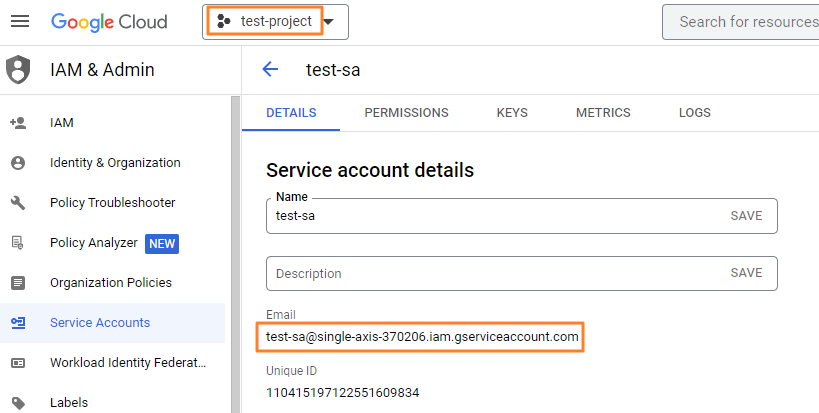Click the test-sa page title
This screenshot has width=819, height=413.
333,69
